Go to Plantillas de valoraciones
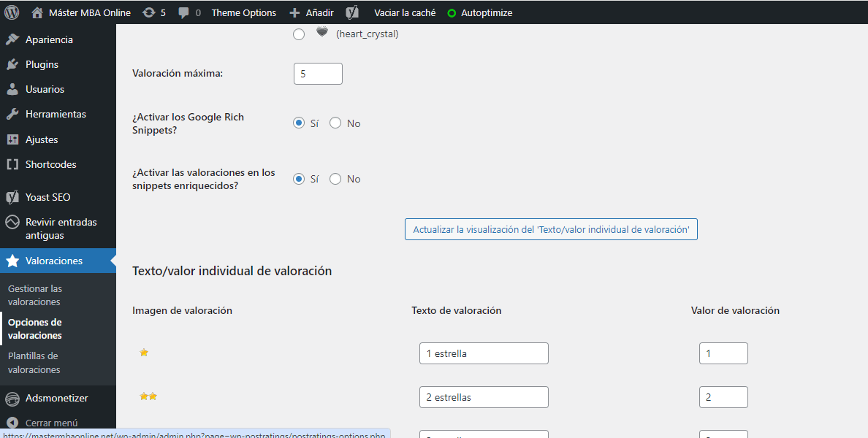This screenshot has height=438, width=868. point(34,362)
